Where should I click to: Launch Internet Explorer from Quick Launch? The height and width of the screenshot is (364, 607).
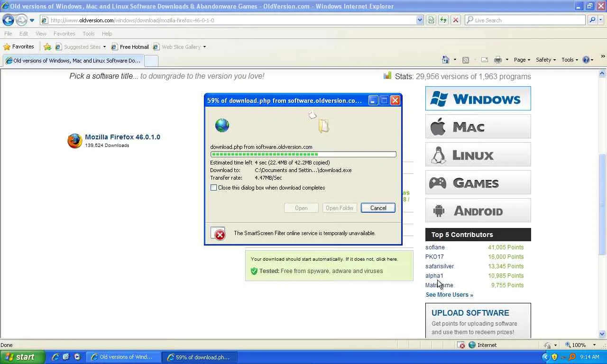[x=55, y=357]
